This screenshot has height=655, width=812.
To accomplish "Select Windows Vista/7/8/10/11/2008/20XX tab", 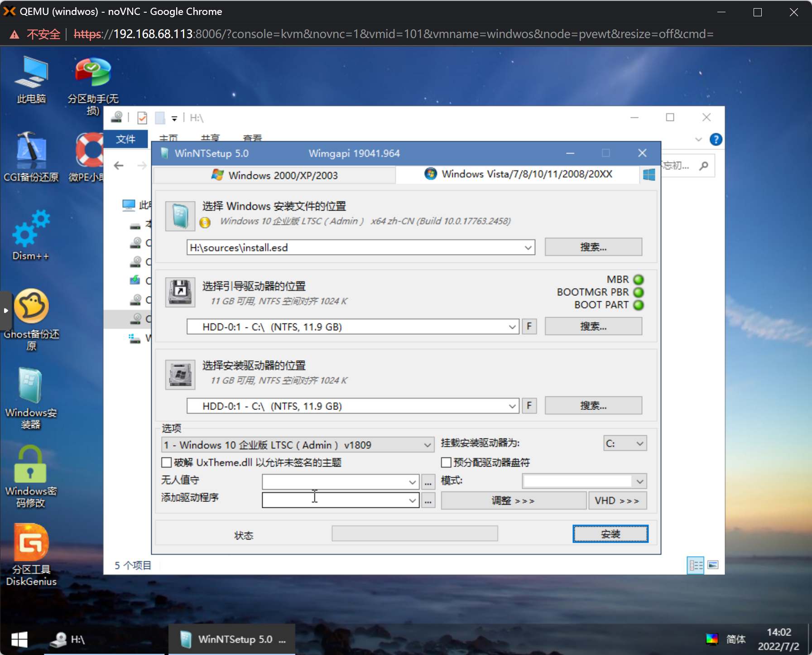I will 518,174.
